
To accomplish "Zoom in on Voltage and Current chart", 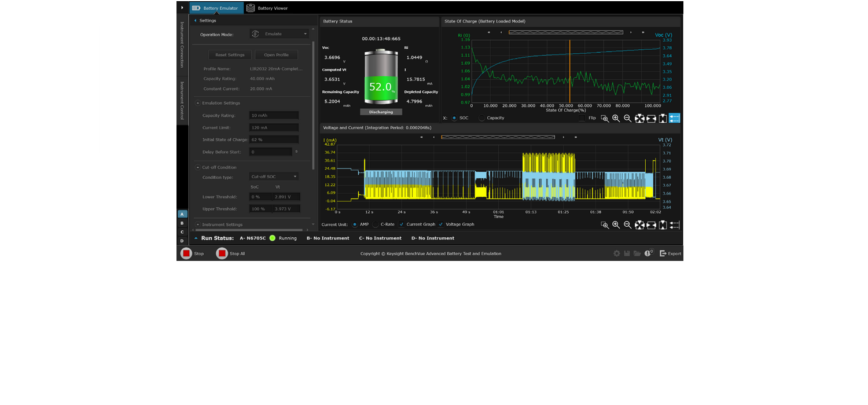I will [x=616, y=225].
